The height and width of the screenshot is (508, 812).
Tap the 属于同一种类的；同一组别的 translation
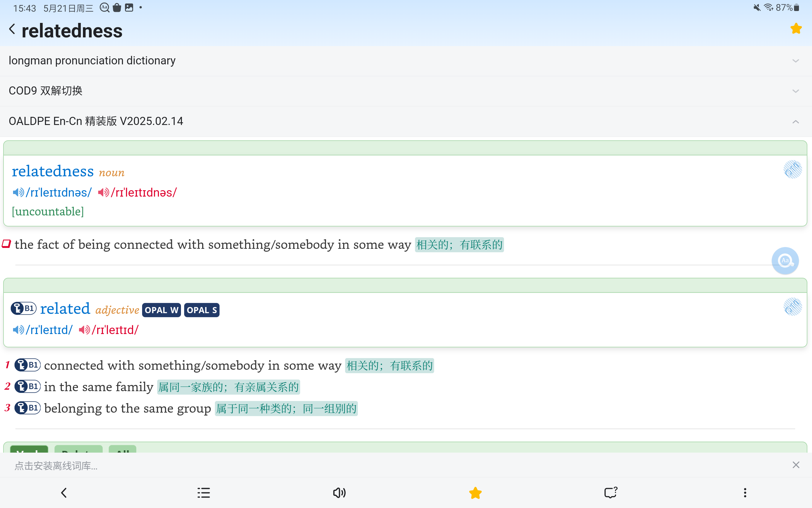pyautogui.click(x=286, y=409)
